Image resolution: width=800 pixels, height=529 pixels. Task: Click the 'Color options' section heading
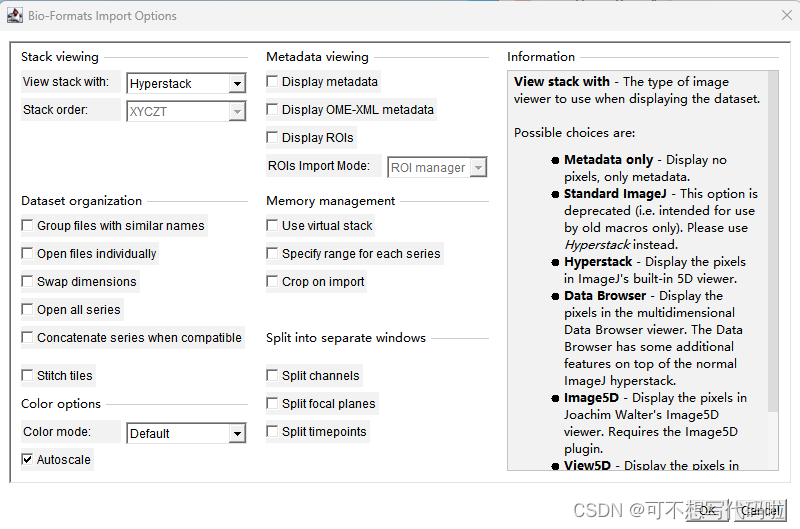(61, 404)
